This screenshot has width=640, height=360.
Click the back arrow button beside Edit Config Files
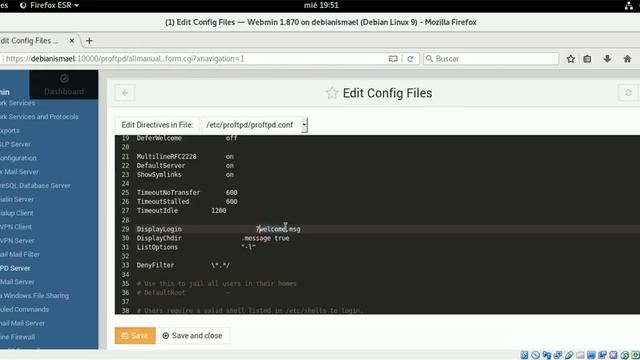125,93
